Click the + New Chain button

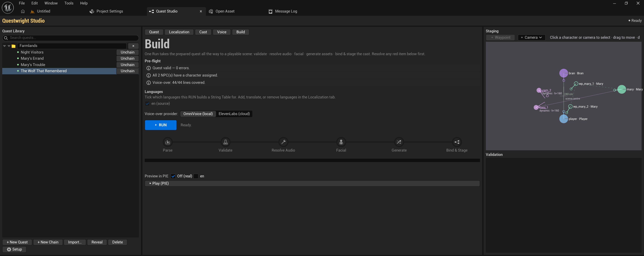click(48, 242)
